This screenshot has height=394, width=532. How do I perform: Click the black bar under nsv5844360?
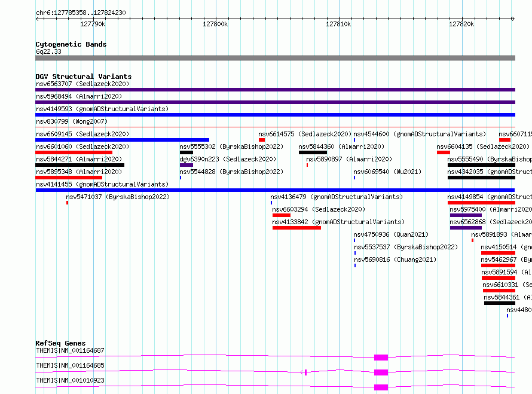(x=313, y=152)
